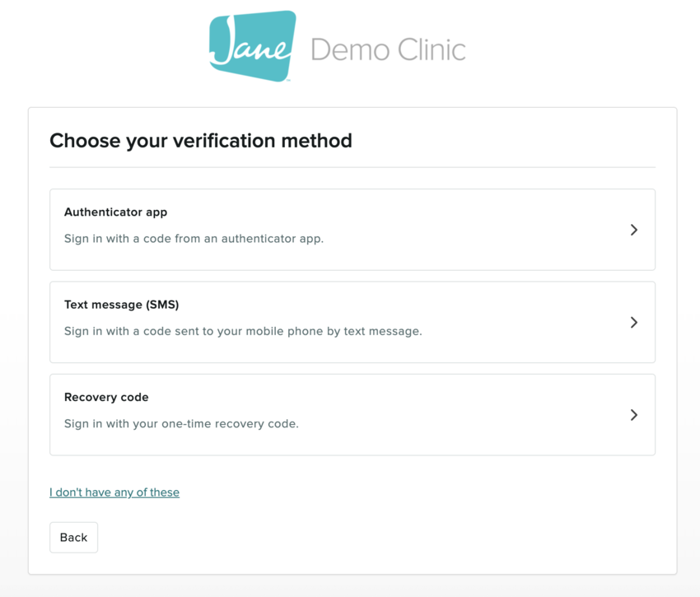The width and height of the screenshot is (700, 597).
Task: Click the Authenticator app chevron arrow
Action: (633, 230)
